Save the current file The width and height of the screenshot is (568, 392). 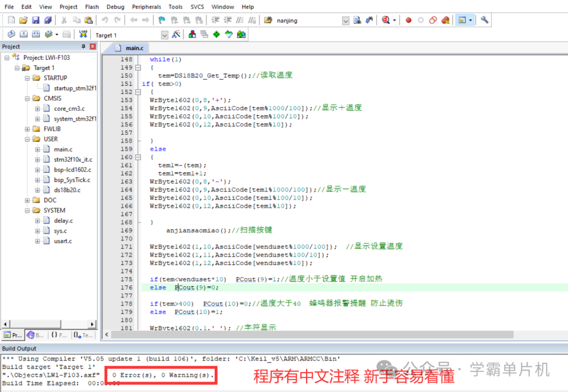tap(36, 20)
